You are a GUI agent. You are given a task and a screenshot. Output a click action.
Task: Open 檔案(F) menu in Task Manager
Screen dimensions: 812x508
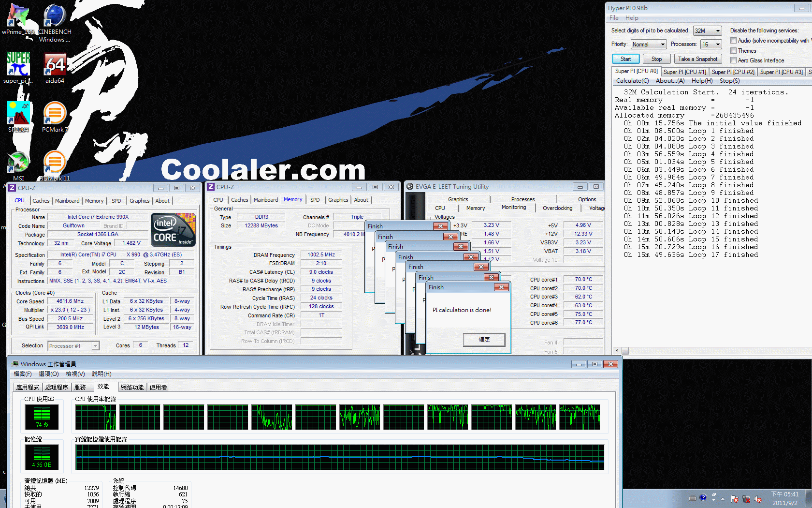[x=23, y=374]
